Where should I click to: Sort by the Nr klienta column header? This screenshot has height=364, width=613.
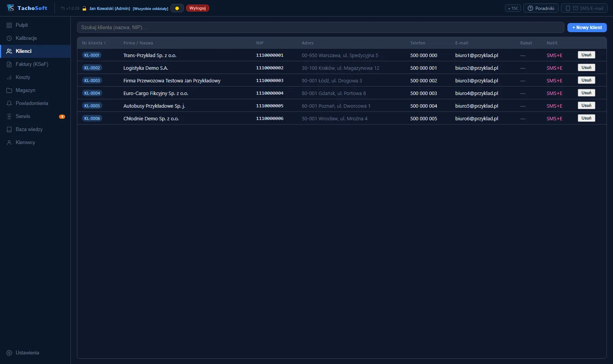(94, 43)
